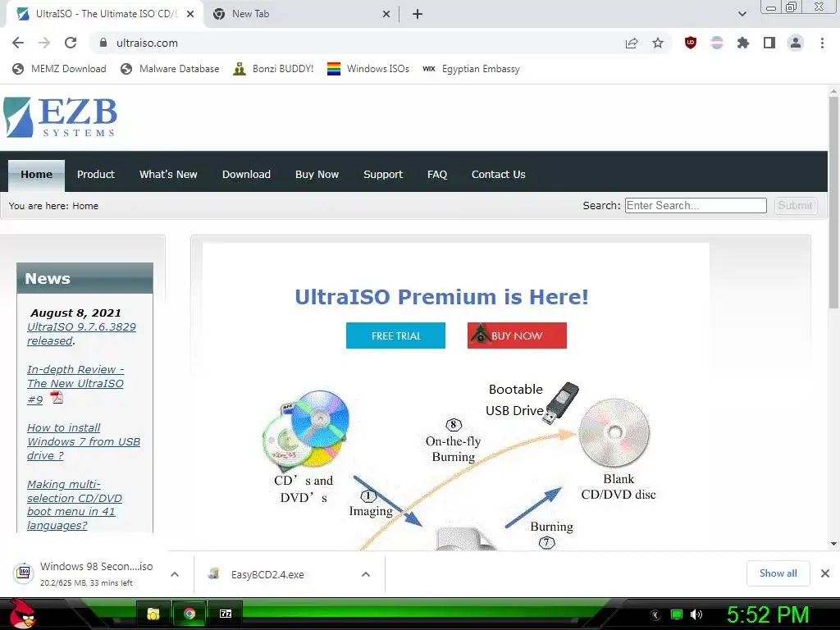Image resolution: width=840 pixels, height=630 pixels.
Task: Click the 5:52 PM clock
Action: [768, 614]
